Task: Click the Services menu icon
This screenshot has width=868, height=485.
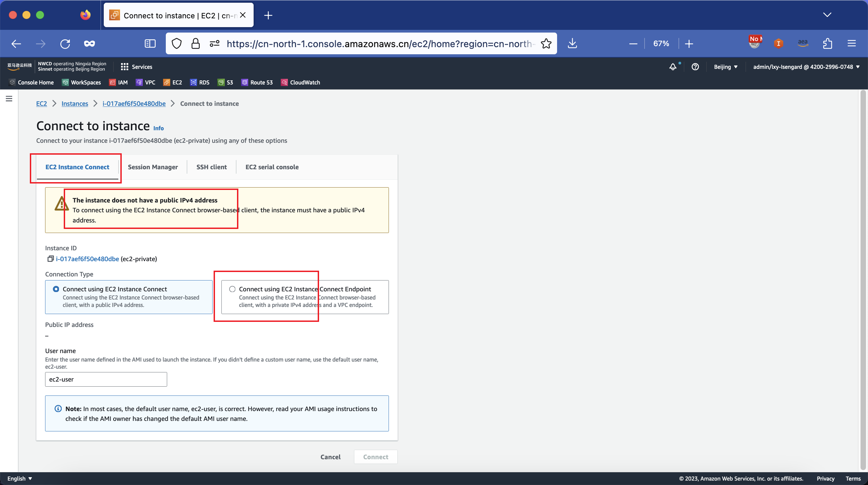Action: point(124,67)
